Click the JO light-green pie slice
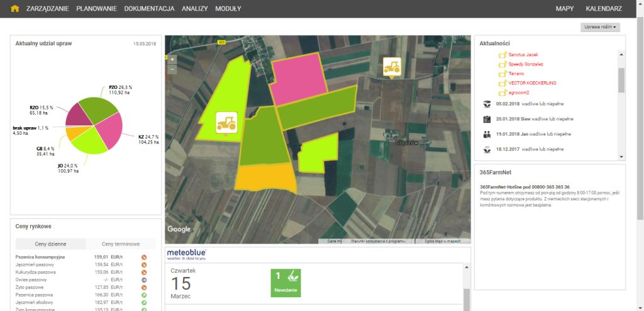This screenshot has width=644, height=311. coord(91,142)
